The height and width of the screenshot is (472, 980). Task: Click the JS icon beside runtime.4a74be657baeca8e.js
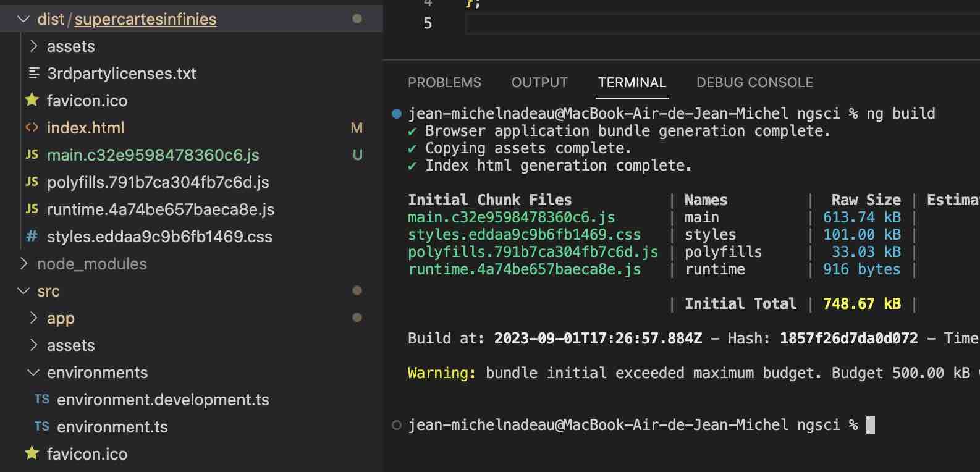(x=32, y=209)
